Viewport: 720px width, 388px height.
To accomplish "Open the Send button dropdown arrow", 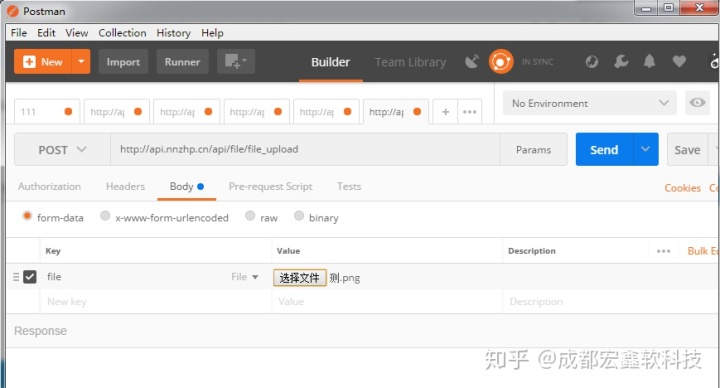I will point(646,150).
